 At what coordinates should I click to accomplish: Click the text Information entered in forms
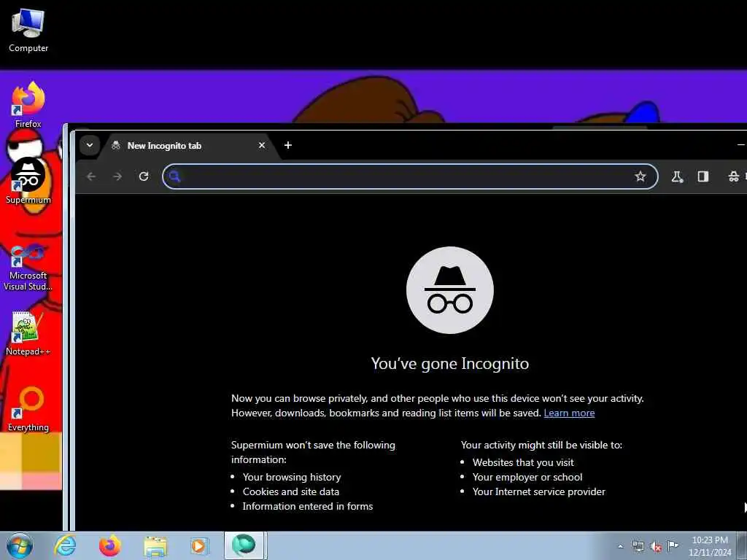click(x=307, y=506)
